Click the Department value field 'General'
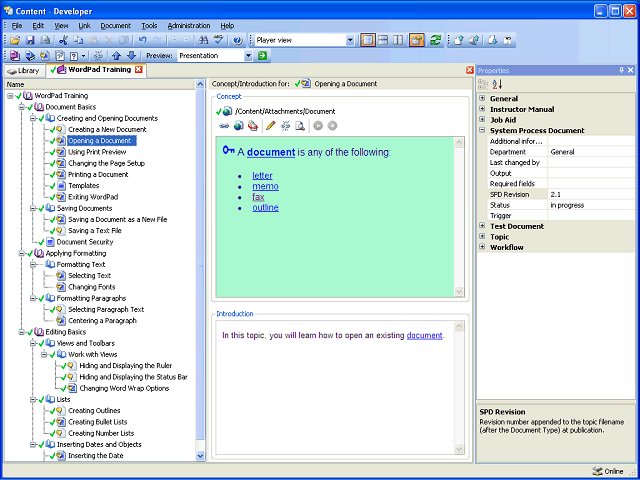640x480 pixels. (x=591, y=152)
